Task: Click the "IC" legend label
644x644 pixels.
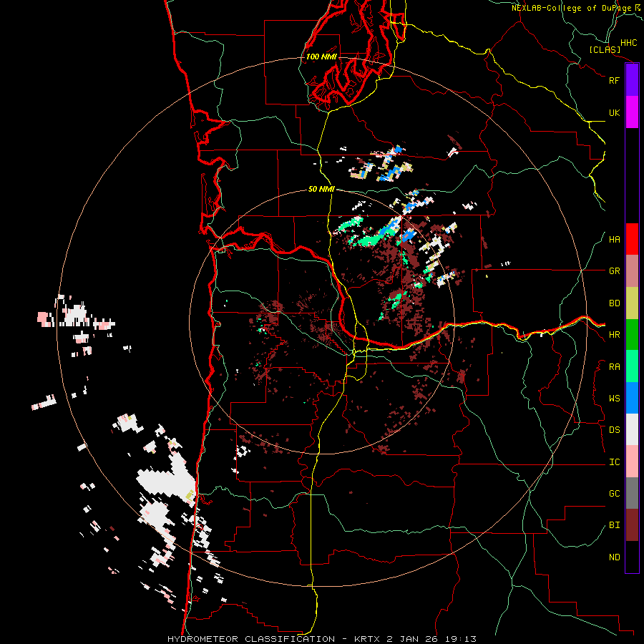Action: click(x=614, y=462)
